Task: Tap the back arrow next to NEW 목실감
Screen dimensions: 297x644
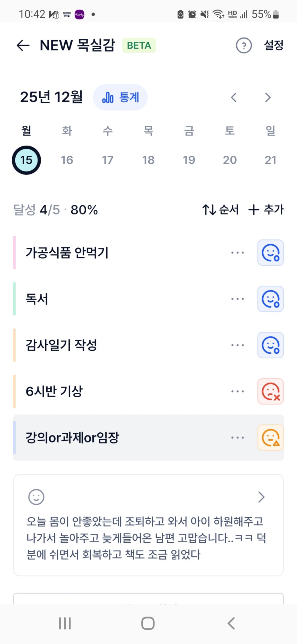Action: 23,46
